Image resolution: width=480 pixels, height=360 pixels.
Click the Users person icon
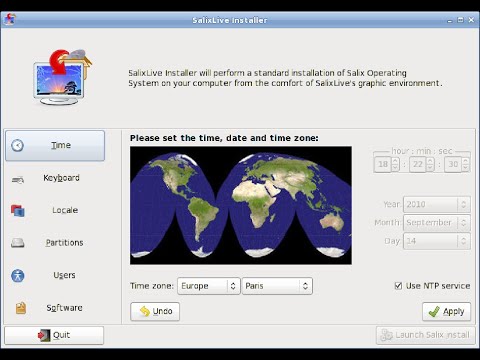click(18, 276)
